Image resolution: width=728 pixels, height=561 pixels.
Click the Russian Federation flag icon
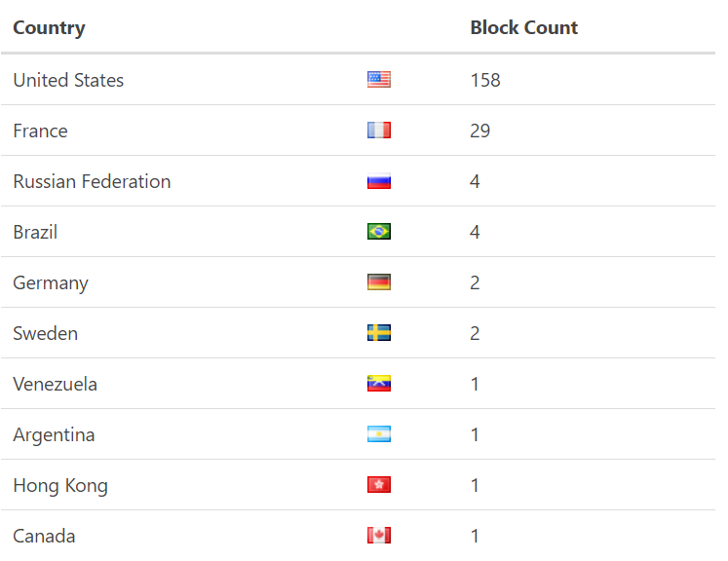379,181
